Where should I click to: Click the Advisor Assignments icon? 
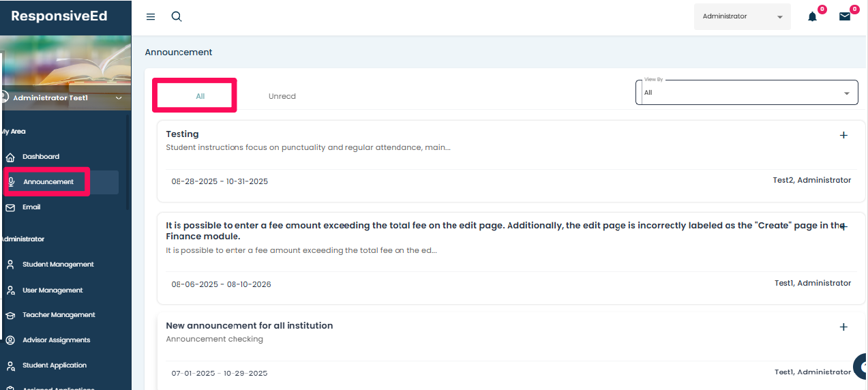point(10,340)
